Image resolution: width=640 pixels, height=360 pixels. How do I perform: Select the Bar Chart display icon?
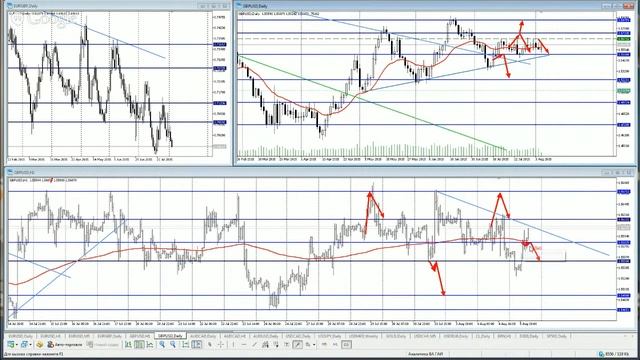[128, 344]
